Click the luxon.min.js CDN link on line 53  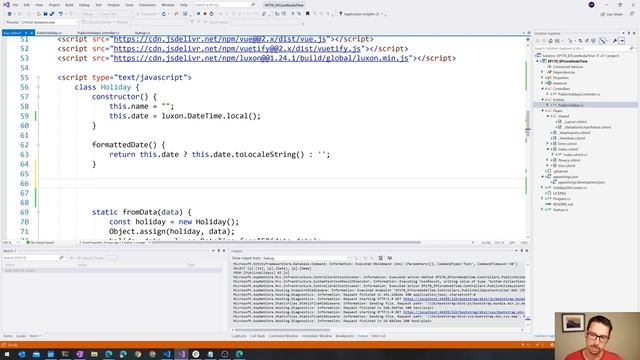click(x=261, y=58)
